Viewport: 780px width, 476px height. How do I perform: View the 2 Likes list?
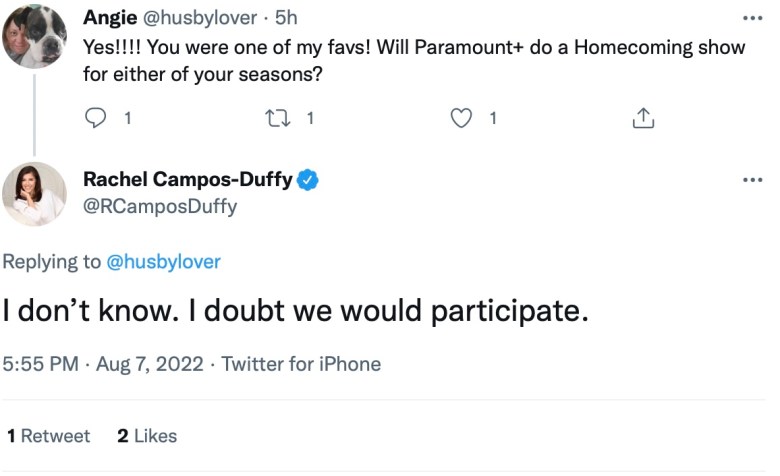point(147,436)
